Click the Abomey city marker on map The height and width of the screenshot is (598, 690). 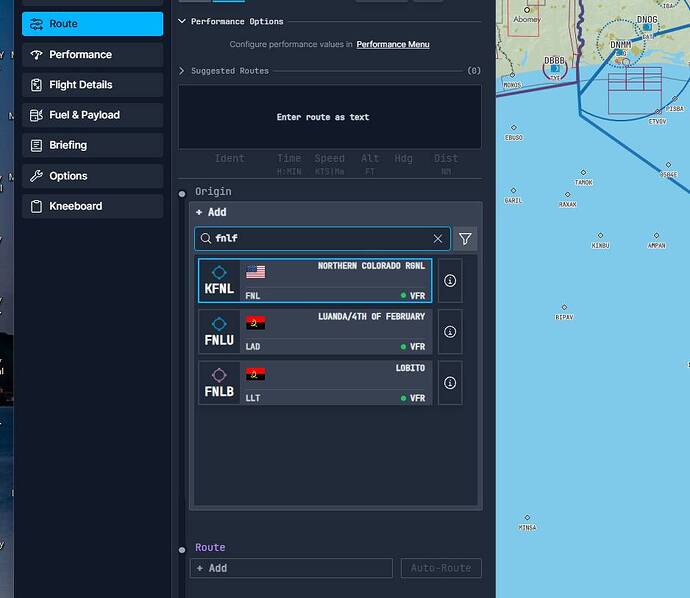tap(527, 10)
